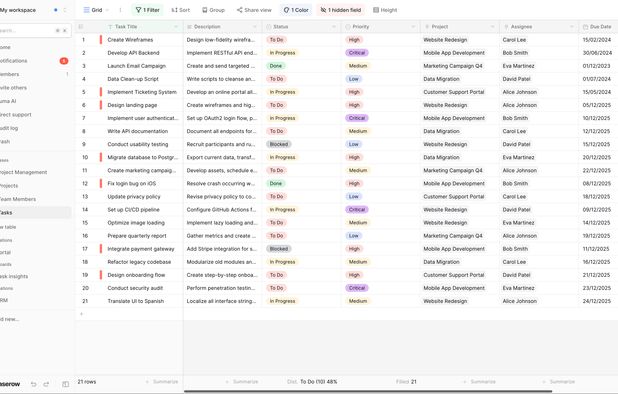Click Share view button
The width and height of the screenshot is (618, 394).
click(x=254, y=10)
